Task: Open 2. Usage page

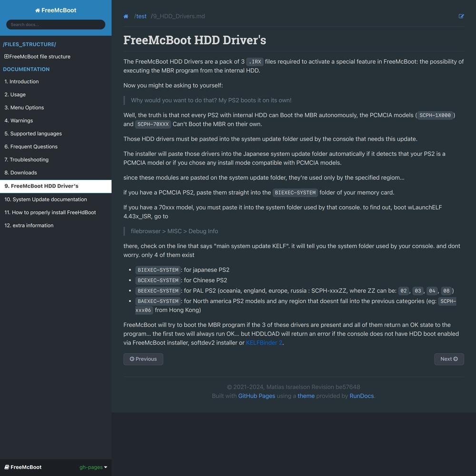Action: pyautogui.click(x=56, y=95)
